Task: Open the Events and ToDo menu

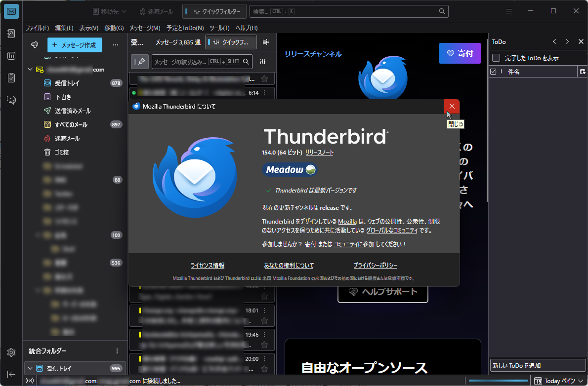Action: (185, 28)
